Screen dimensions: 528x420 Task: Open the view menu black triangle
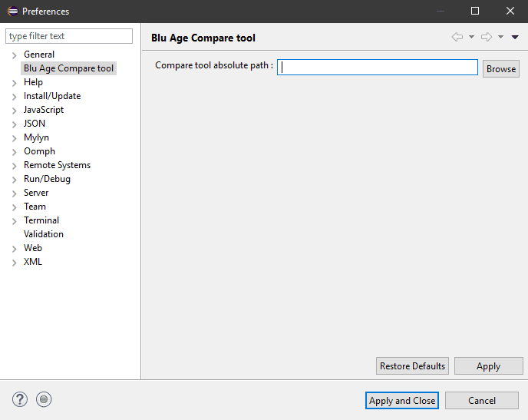pyautogui.click(x=515, y=37)
